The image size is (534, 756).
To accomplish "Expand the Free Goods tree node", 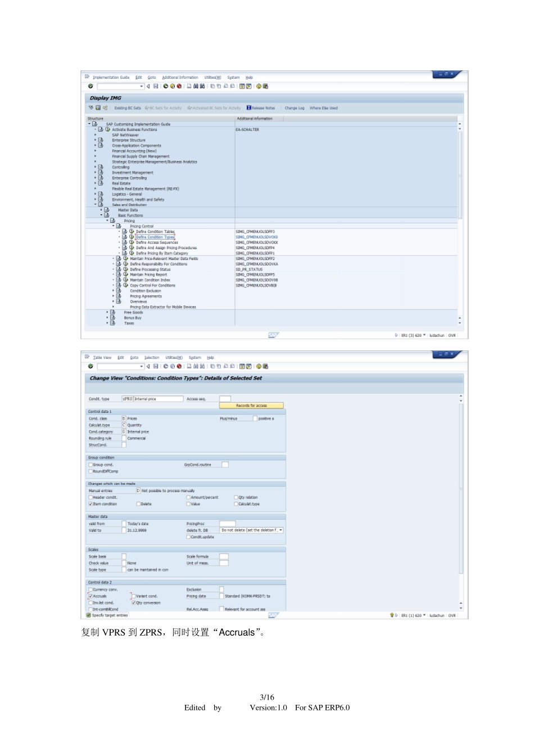I will 107,312.
